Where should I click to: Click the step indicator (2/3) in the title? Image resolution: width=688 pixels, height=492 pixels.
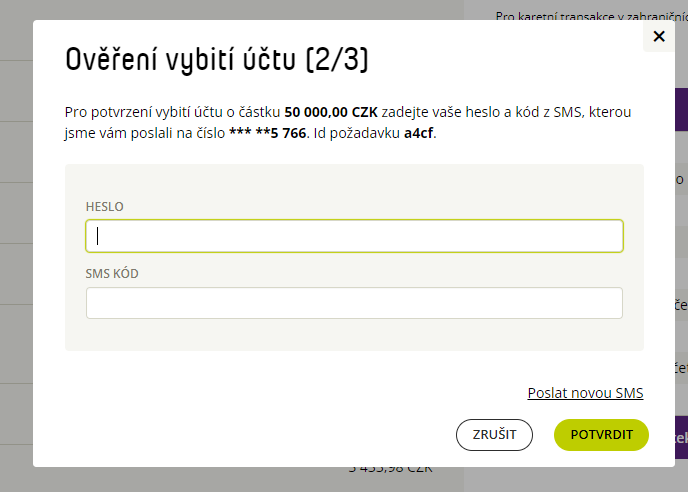(337, 60)
